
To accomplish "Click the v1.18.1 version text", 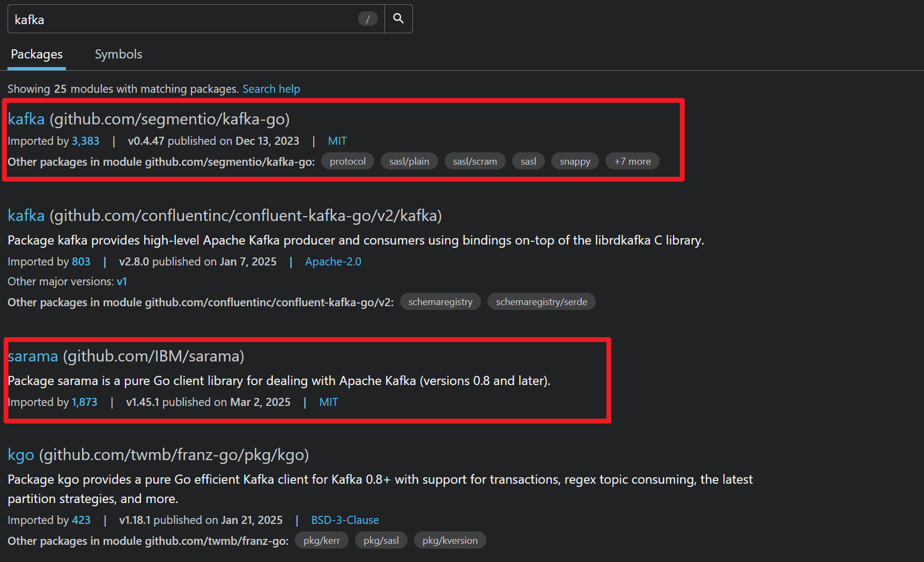I will point(135,520).
